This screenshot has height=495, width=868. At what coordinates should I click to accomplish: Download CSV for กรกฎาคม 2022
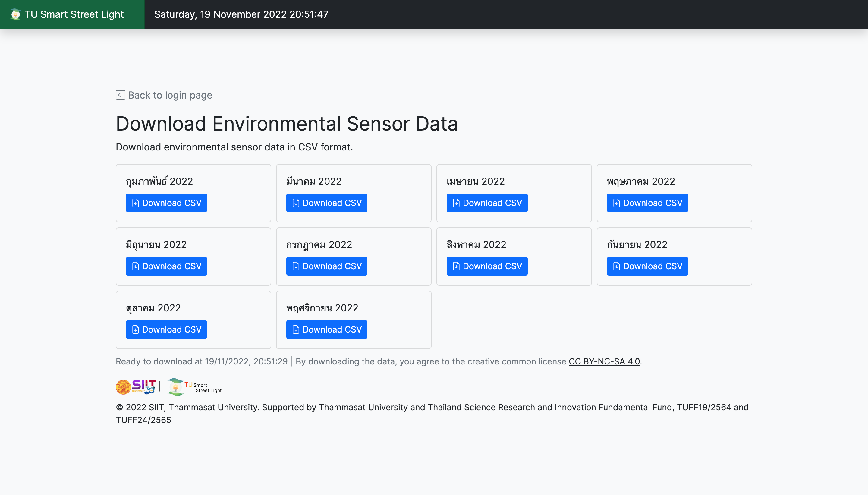(x=326, y=266)
